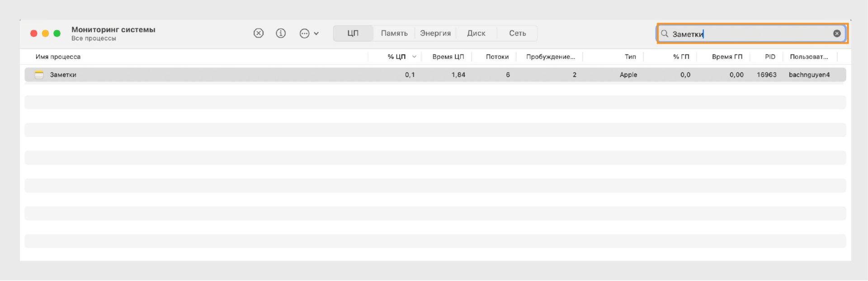Viewport: 868px width, 281px height.
Task: Minimize the window with the yellow button
Action: pos(45,33)
